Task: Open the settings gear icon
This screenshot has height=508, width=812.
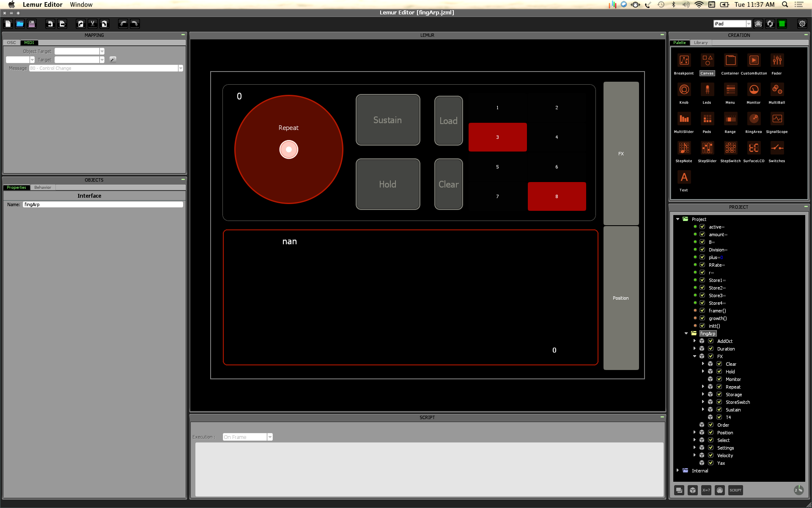Action: [x=802, y=24]
